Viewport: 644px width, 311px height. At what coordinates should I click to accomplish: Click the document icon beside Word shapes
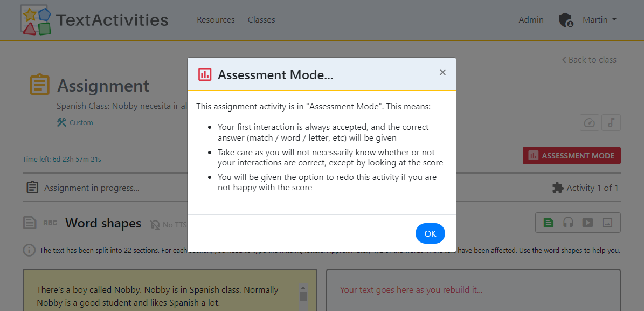30,223
